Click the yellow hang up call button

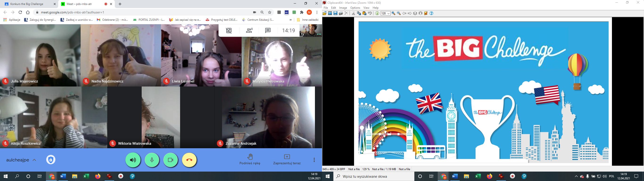190,160
